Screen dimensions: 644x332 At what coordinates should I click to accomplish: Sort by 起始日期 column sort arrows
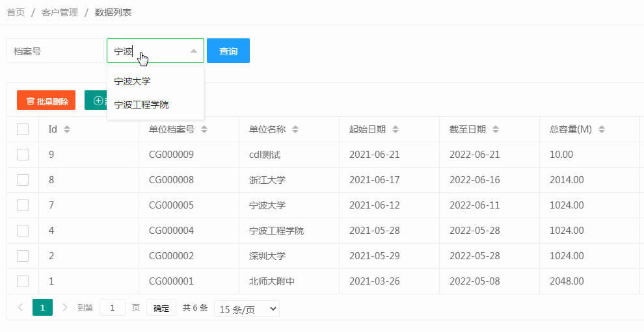[x=396, y=130]
